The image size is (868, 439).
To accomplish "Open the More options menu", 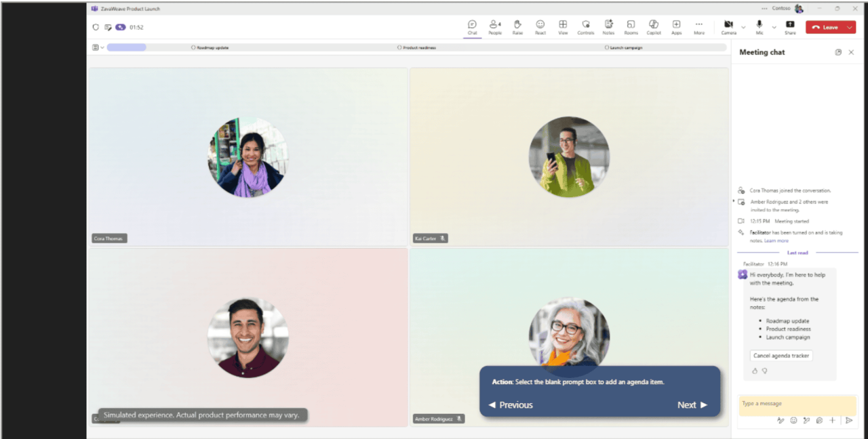I will pos(699,27).
